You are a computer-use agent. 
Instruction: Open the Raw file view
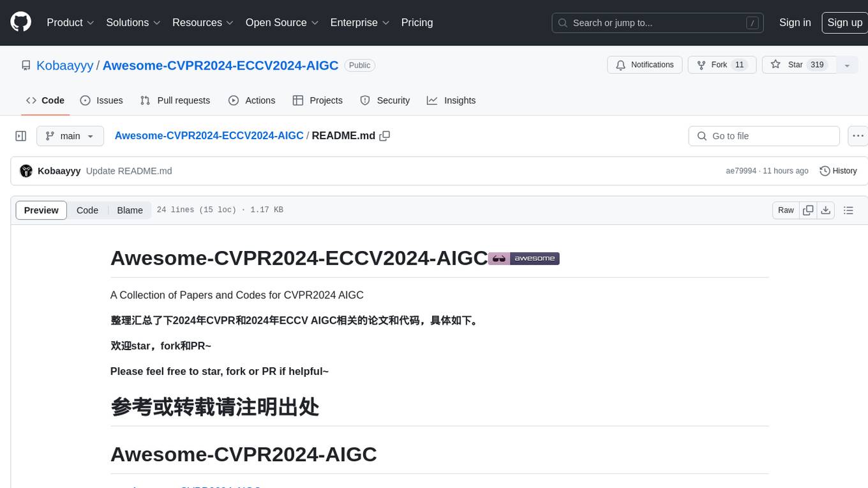pyautogui.click(x=786, y=210)
